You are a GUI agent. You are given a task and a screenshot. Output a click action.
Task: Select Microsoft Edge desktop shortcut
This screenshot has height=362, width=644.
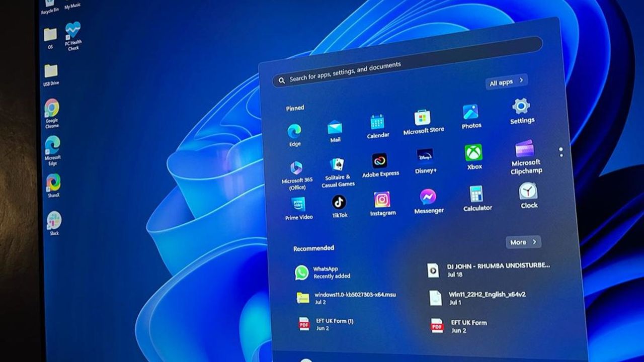point(53,150)
